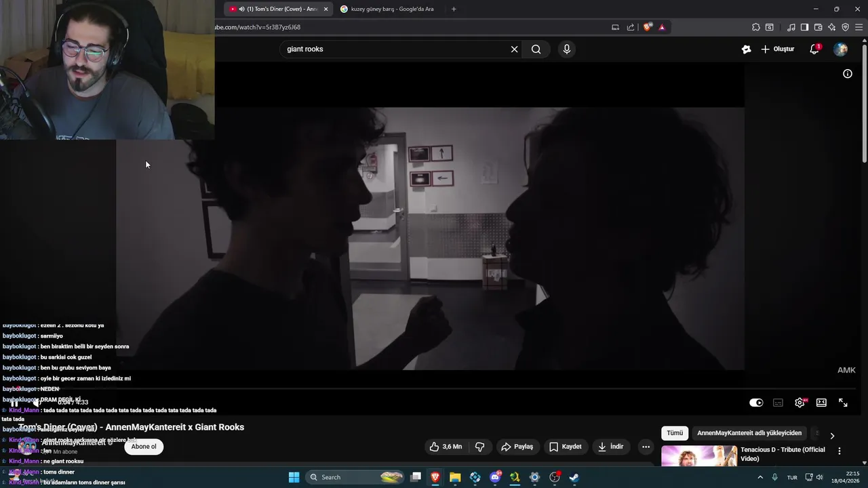Click the browser address bar URL
Viewport: 868px width, 488px height.
(258, 27)
